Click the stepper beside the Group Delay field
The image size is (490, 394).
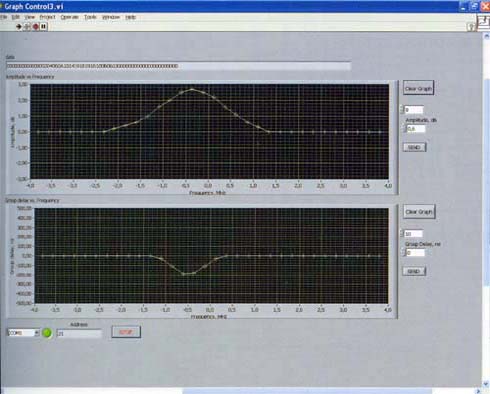point(403,253)
